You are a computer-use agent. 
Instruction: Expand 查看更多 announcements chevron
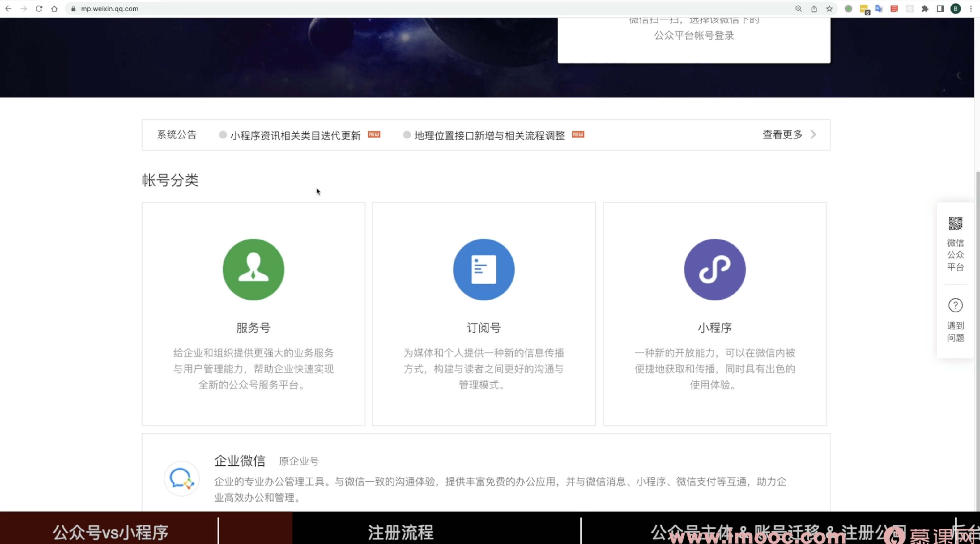tap(813, 135)
